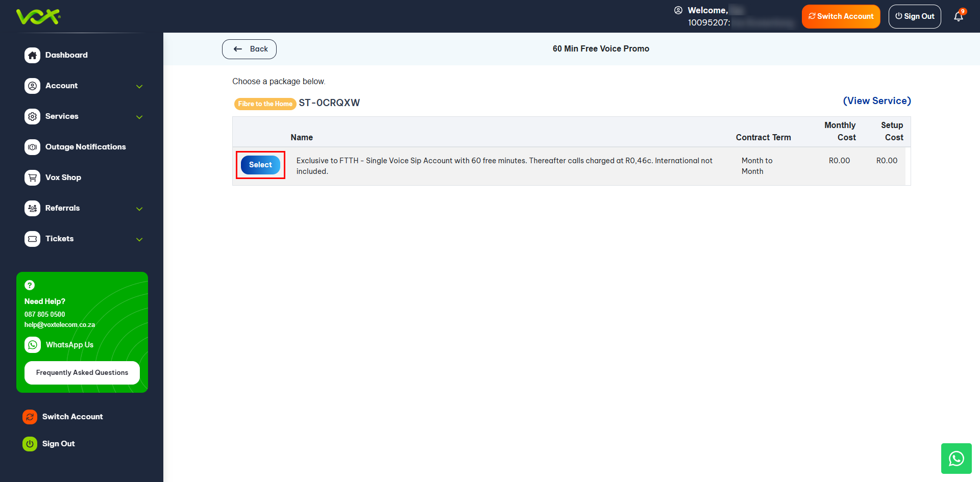Viewport: 980px width, 482px height.
Task: Expand the Services menu chevron
Action: tap(139, 117)
